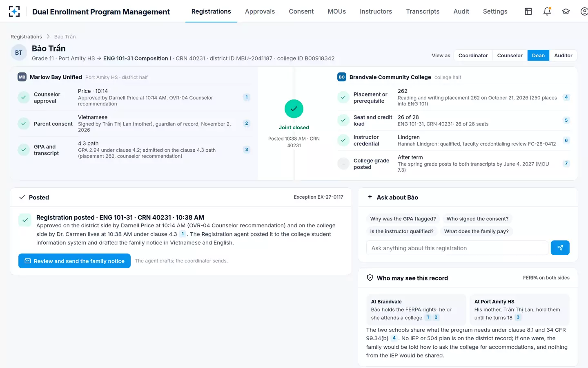588x368 pixels.
Task: Ask 'What does the family pay?'
Action: click(x=477, y=231)
